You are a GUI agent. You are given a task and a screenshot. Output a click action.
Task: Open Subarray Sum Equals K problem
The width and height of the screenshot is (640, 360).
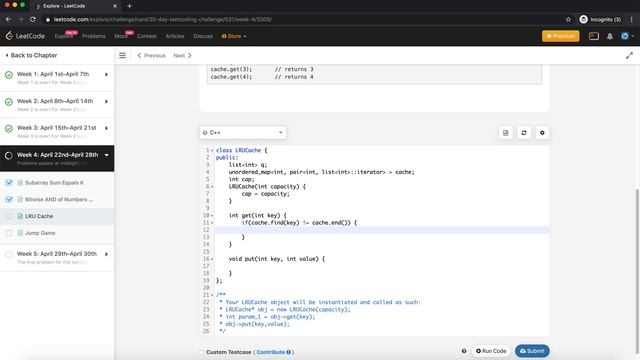coord(54,182)
